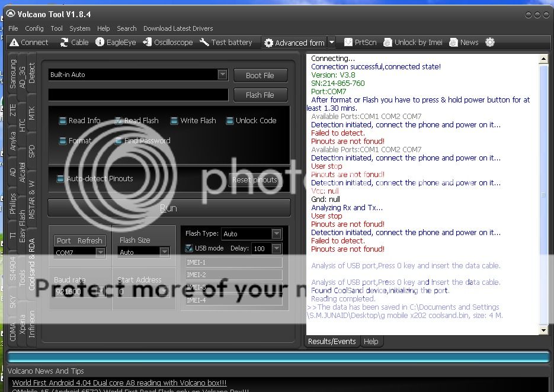This screenshot has width=554, height=392.
Task: Tick the Find Password checkbox
Action: [119, 141]
